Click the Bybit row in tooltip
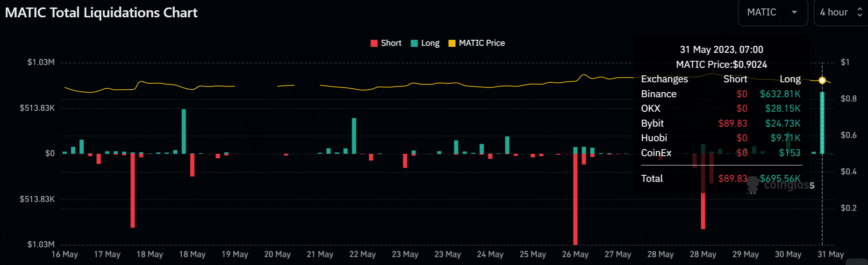The height and width of the screenshot is (265, 868). [721, 123]
